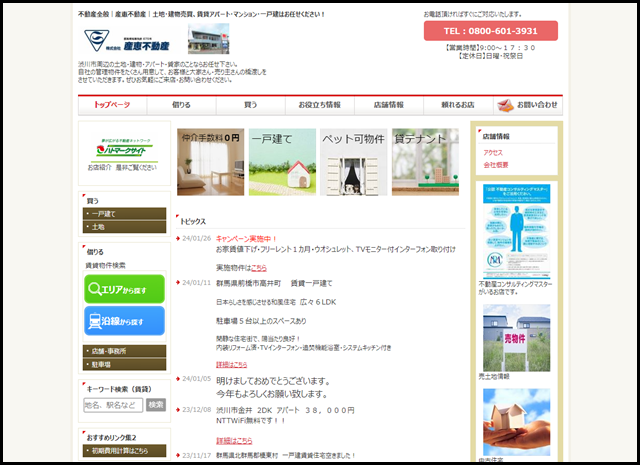The height and width of the screenshot is (465, 640).
Task: Click the おすすめリンク集2 heading
Action: pos(111,438)
